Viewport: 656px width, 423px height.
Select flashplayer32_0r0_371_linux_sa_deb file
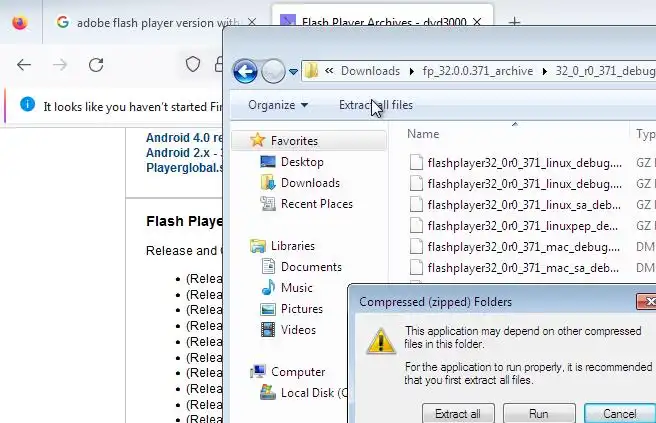515,205
